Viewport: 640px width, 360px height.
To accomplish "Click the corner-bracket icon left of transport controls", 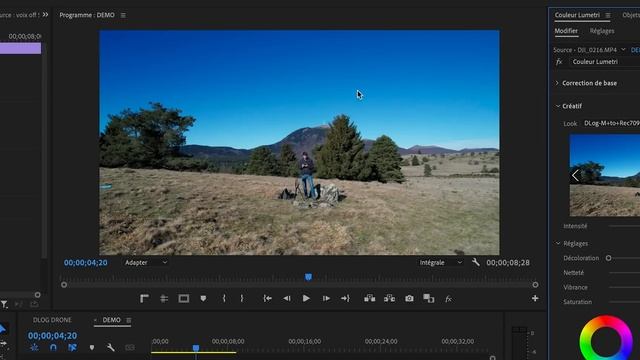I will pyautogui.click(x=144, y=298).
